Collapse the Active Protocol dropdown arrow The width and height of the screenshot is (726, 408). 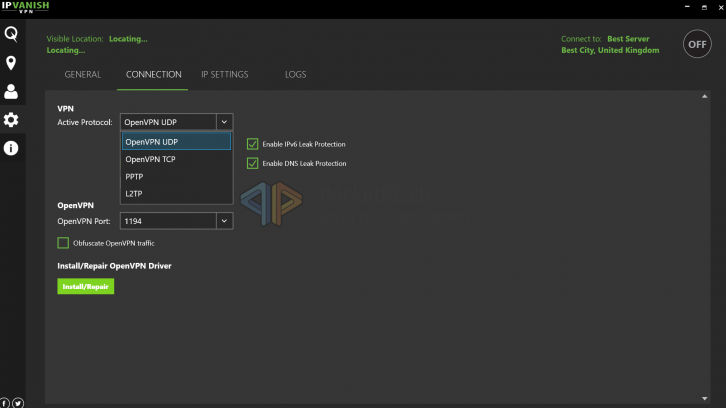(x=224, y=122)
